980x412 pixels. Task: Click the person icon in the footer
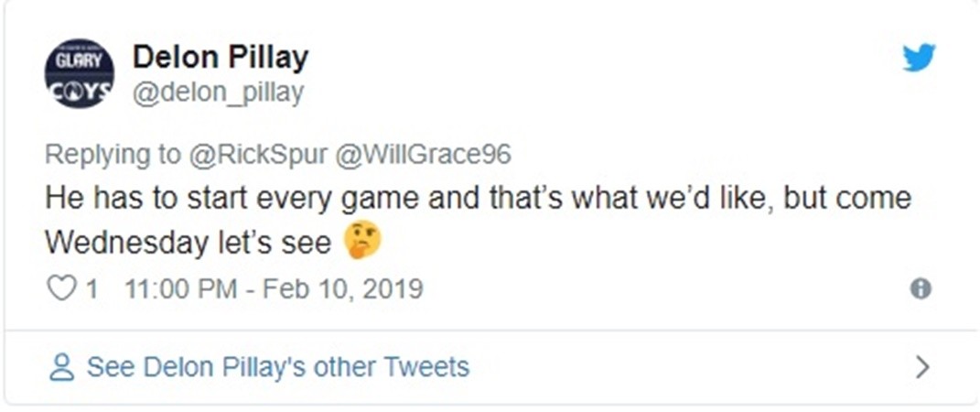point(61,368)
